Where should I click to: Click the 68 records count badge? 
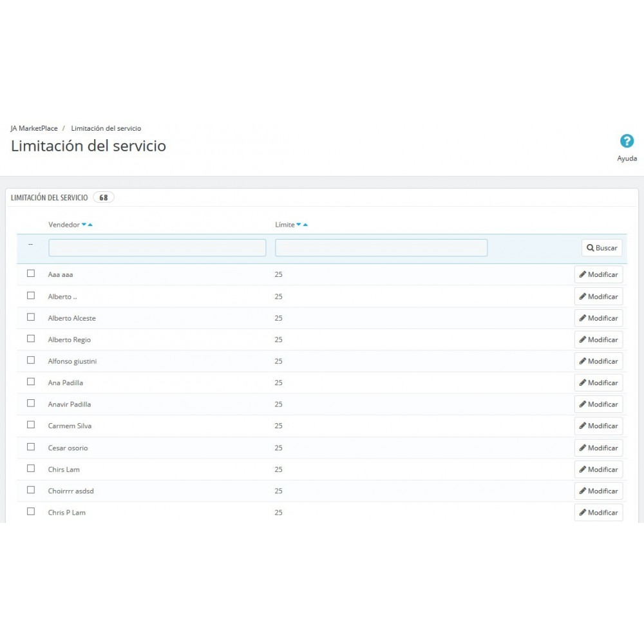pos(104,198)
